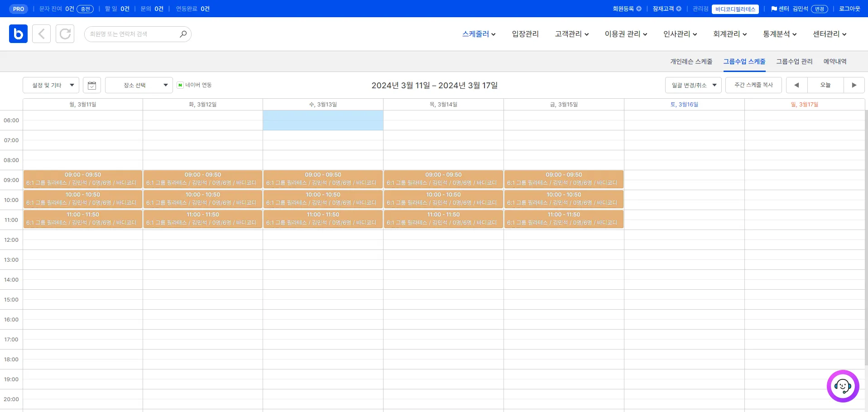This screenshot has width=868, height=412.
Task: Open the 예약내역 tab
Action: [x=835, y=62]
